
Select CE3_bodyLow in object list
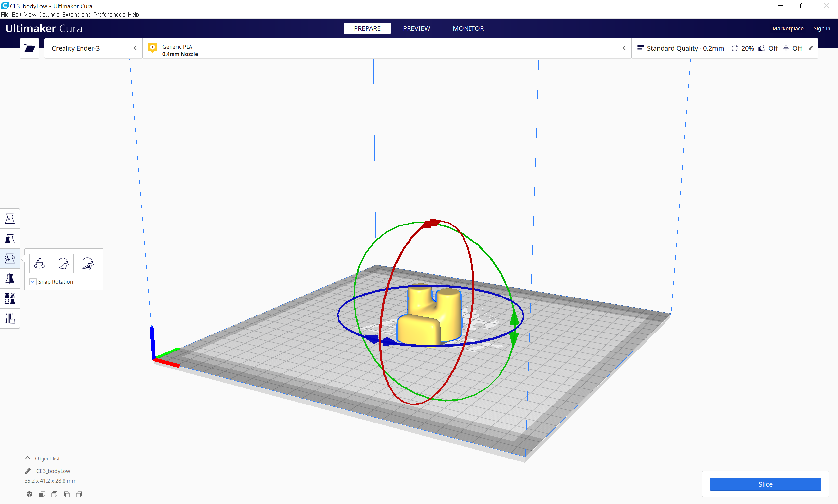click(53, 471)
